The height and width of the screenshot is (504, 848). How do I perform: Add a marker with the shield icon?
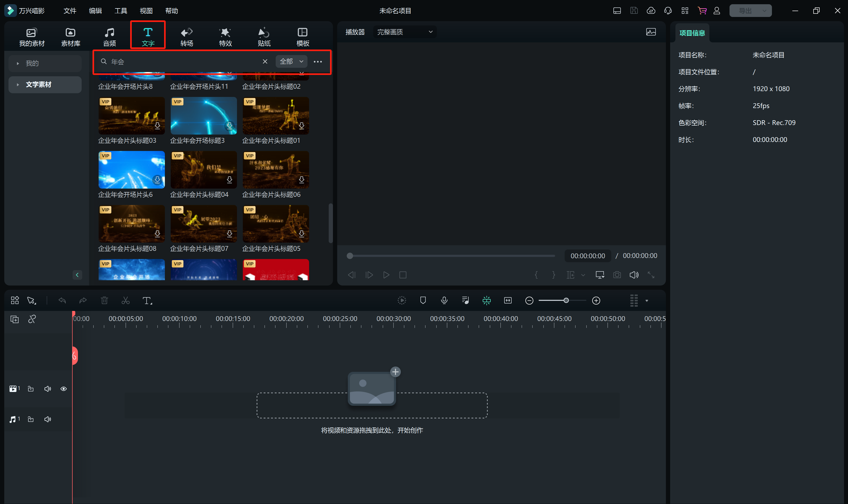coord(423,300)
